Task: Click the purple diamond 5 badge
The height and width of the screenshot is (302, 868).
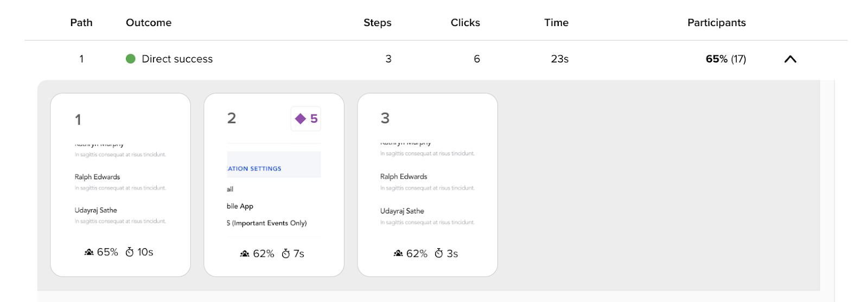Action: (x=306, y=119)
